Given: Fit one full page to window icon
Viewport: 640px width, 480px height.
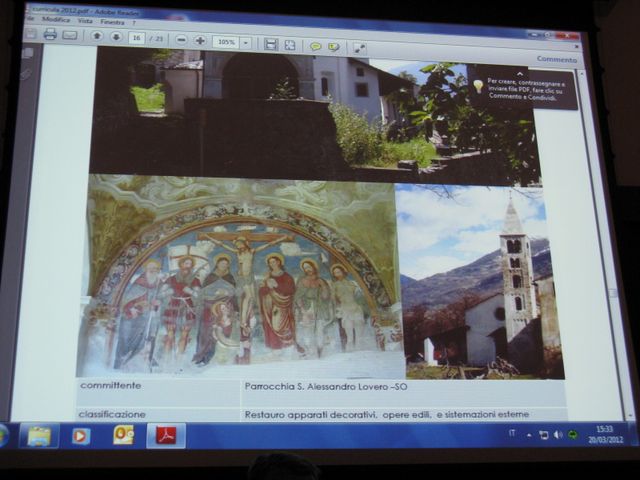Looking at the screenshot, I should click(x=290, y=45).
